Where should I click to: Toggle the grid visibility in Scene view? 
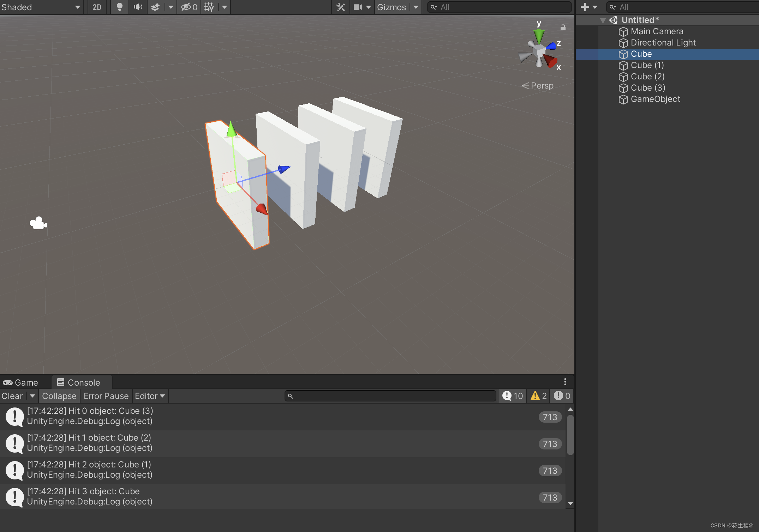pos(209,7)
